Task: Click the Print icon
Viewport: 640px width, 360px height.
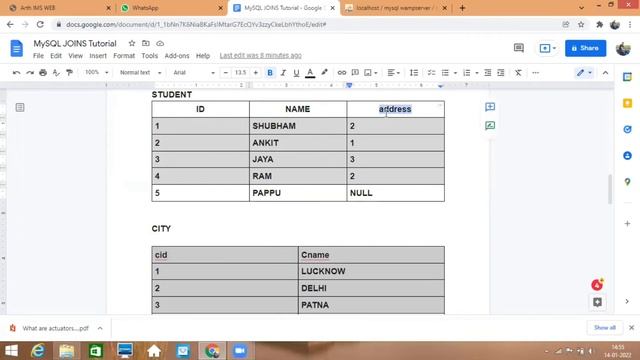Action: coord(43,73)
